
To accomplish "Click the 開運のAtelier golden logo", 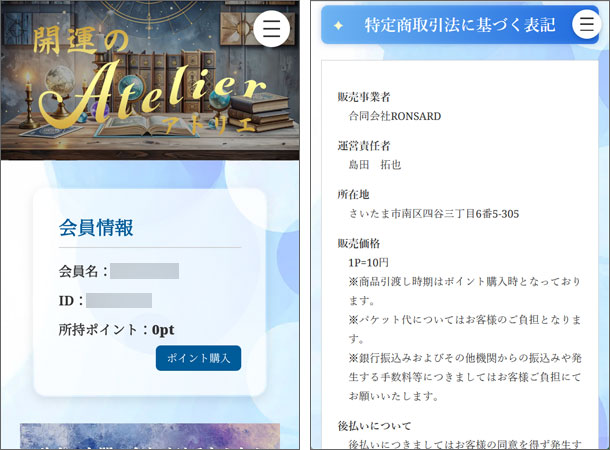I will (150, 85).
